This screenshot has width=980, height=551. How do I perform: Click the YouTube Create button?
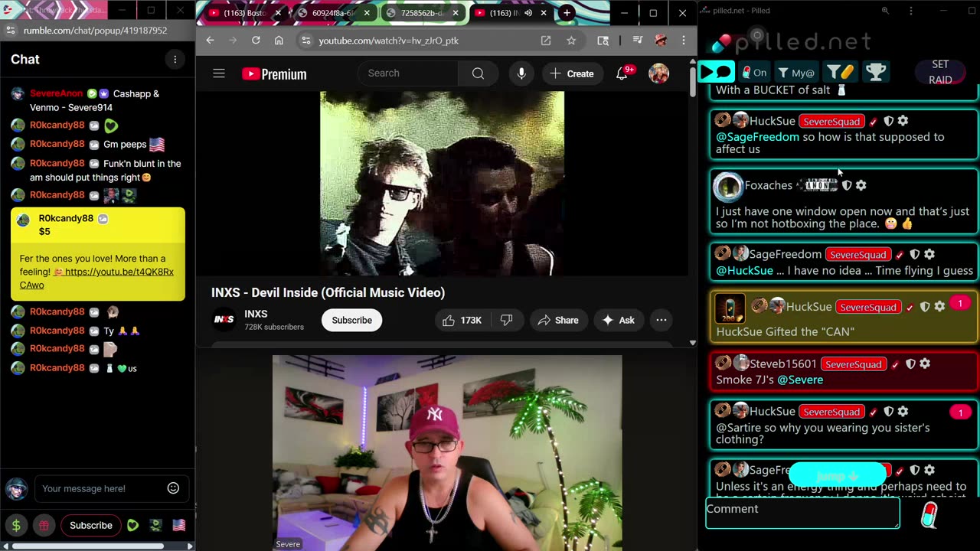(572, 73)
